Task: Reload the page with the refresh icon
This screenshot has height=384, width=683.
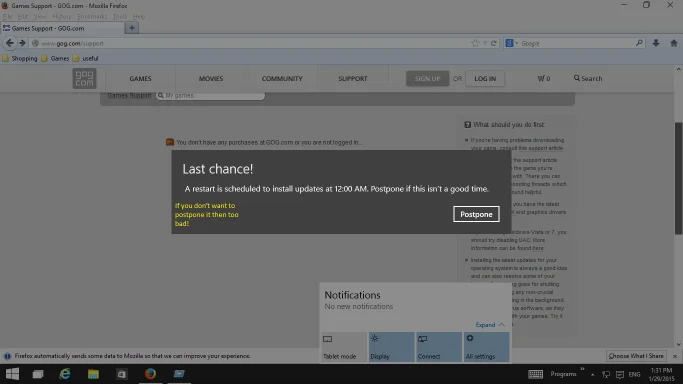Action: pyautogui.click(x=494, y=43)
